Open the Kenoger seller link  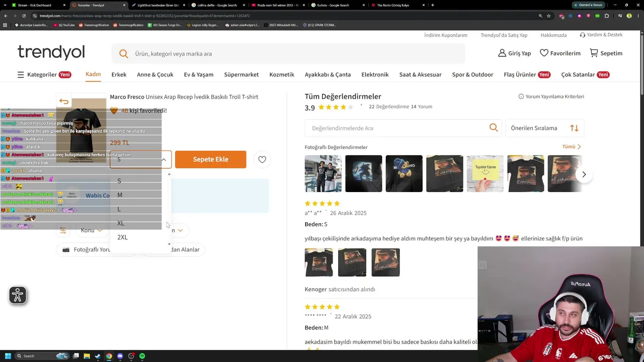[315, 289]
